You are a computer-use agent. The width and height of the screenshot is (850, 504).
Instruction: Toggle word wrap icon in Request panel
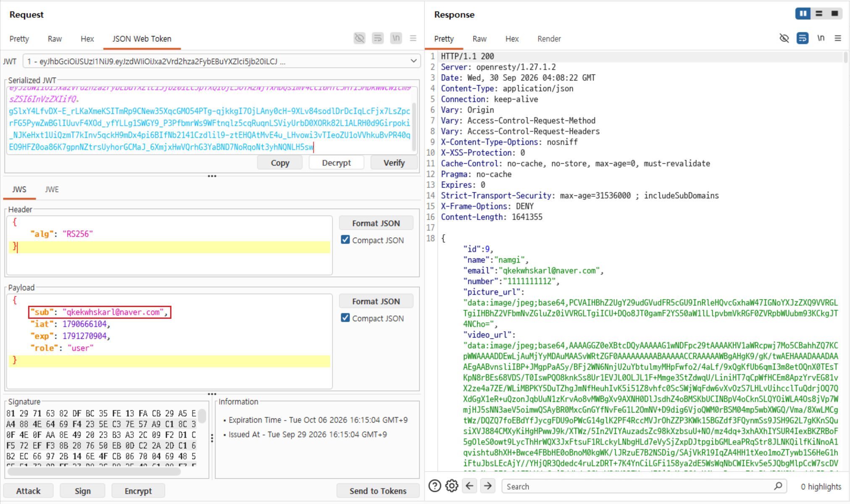pyautogui.click(x=378, y=38)
